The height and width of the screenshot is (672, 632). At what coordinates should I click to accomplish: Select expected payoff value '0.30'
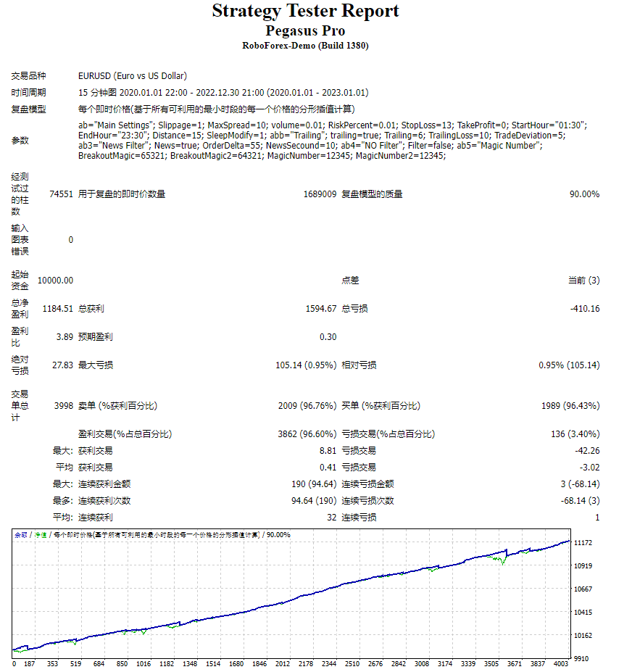click(x=328, y=337)
